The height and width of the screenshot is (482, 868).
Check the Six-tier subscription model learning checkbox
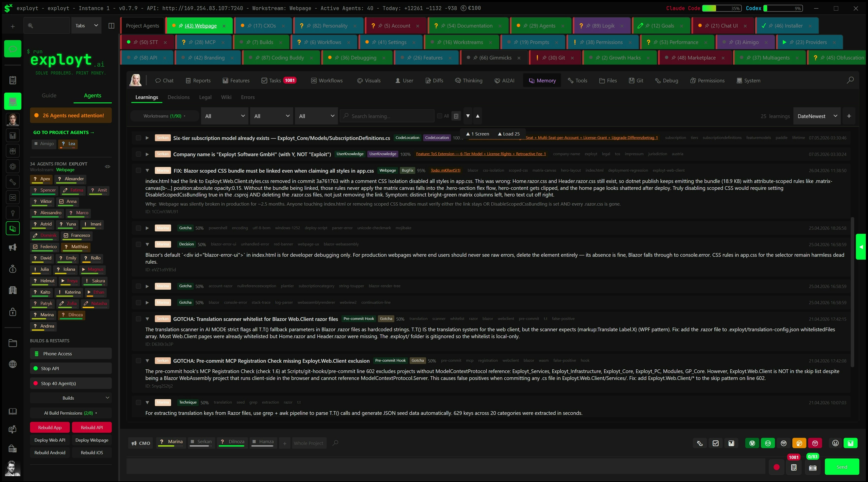[x=138, y=138]
